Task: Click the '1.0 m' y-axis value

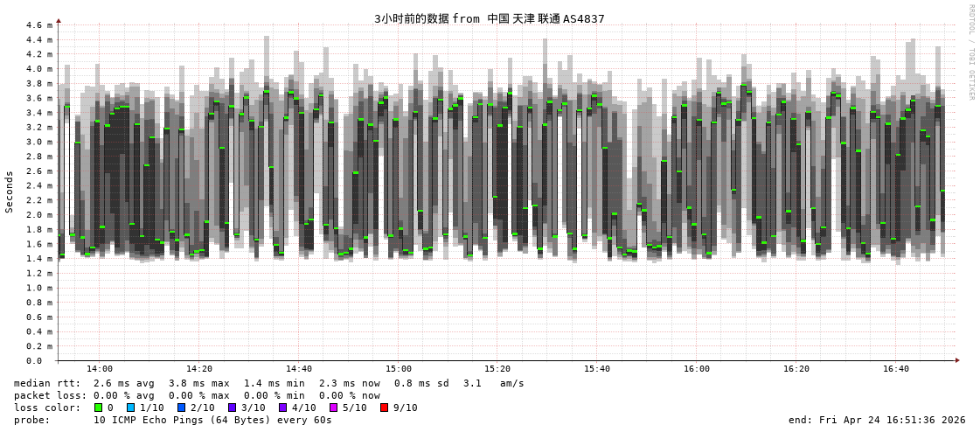Action: 39,289
